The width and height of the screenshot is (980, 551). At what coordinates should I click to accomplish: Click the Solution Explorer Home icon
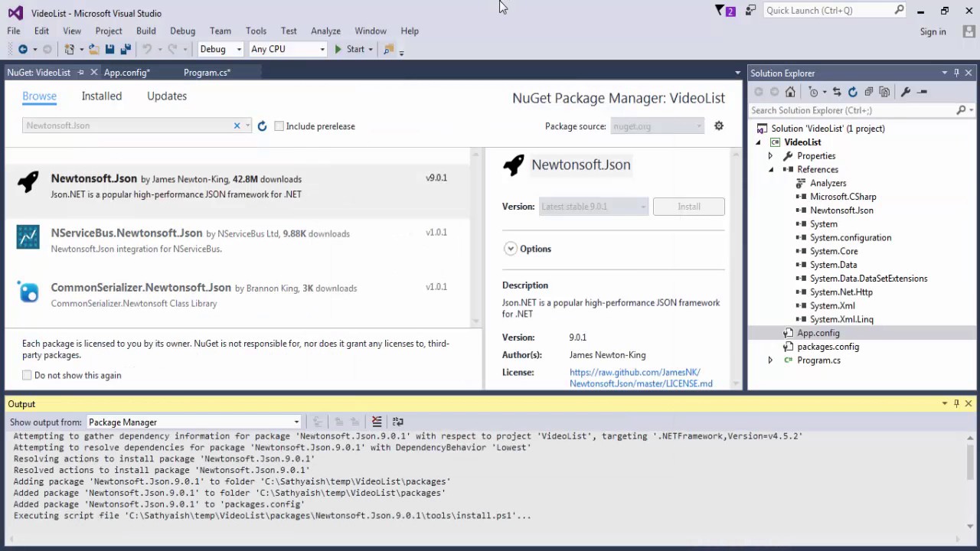click(790, 92)
